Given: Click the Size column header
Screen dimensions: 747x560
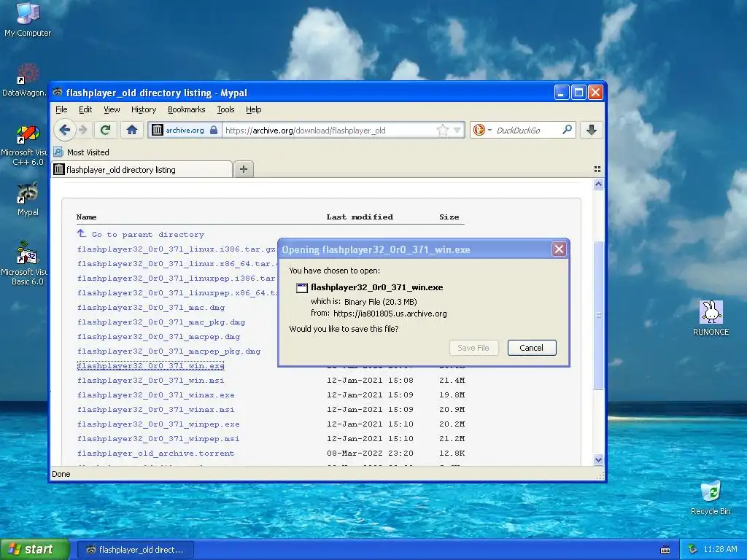Looking at the screenshot, I should pos(449,217).
